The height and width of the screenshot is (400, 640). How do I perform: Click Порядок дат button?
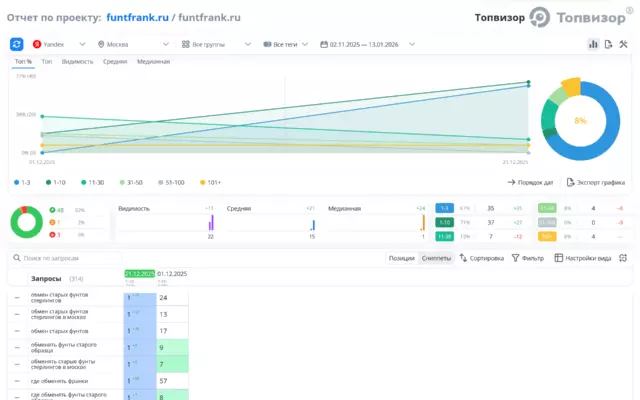click(x=531, y=182)
